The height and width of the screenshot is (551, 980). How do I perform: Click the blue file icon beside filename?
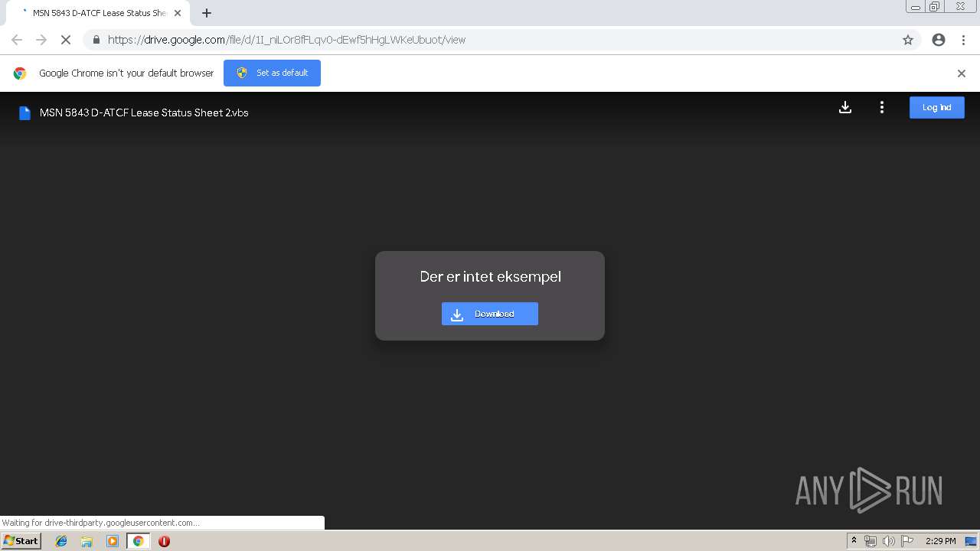[x=24, y=113]
